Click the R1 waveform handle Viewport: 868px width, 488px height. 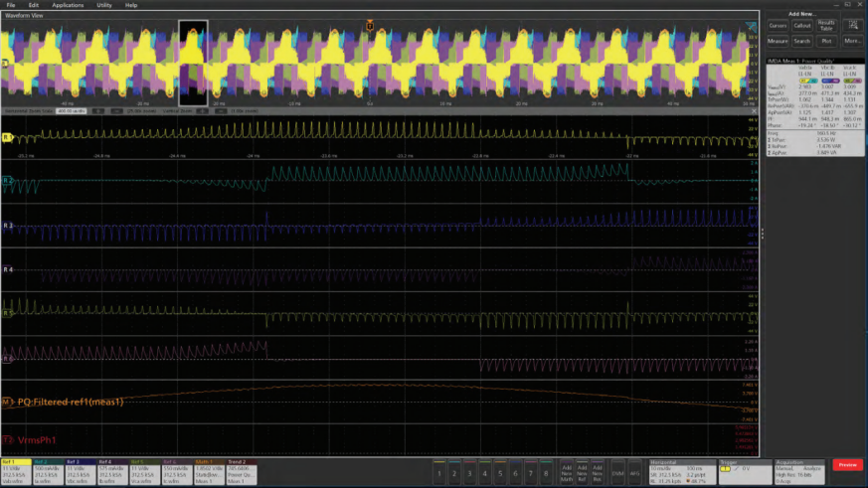point(7,138)
